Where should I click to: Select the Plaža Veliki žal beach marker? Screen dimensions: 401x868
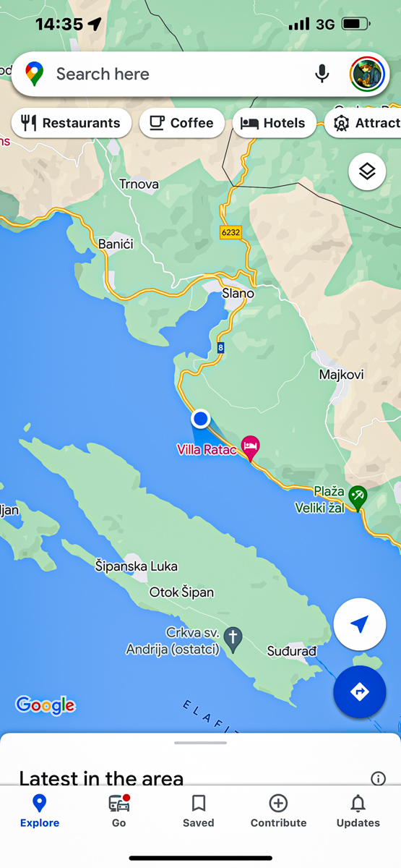point(357,498)
